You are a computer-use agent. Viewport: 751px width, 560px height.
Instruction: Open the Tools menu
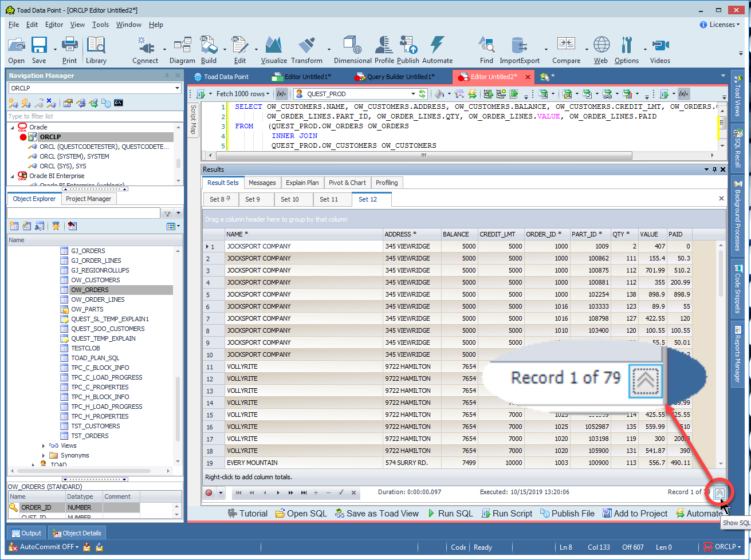pyautogui.click(x=101, y=25)
